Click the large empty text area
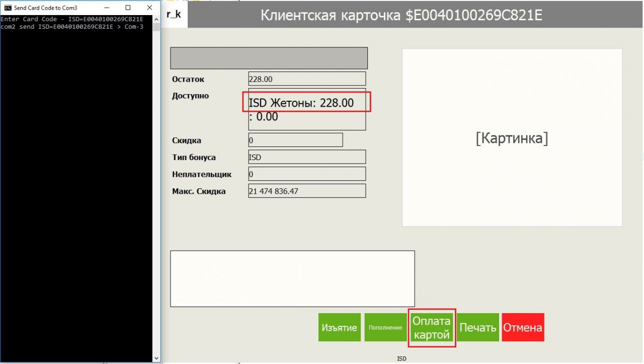This screenshot has width=644, height=364. pyautogui.click(x=292, y=278)
